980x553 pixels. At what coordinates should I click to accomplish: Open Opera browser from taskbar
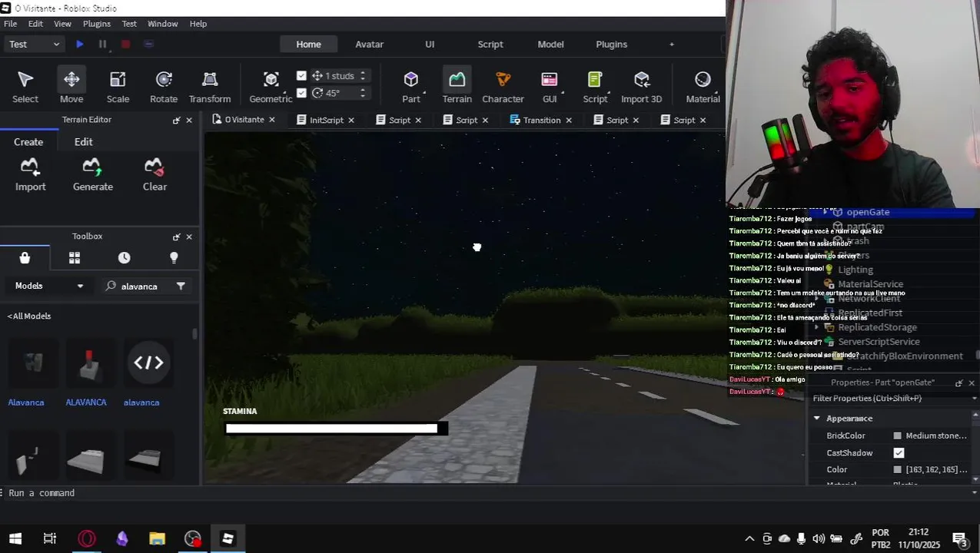pos(87,538)
